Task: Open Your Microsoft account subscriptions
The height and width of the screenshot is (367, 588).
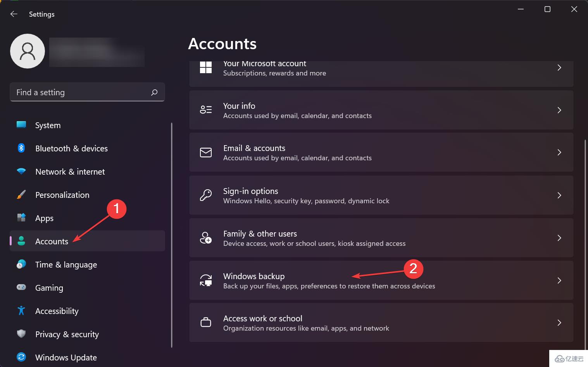Action: (381, 74)
